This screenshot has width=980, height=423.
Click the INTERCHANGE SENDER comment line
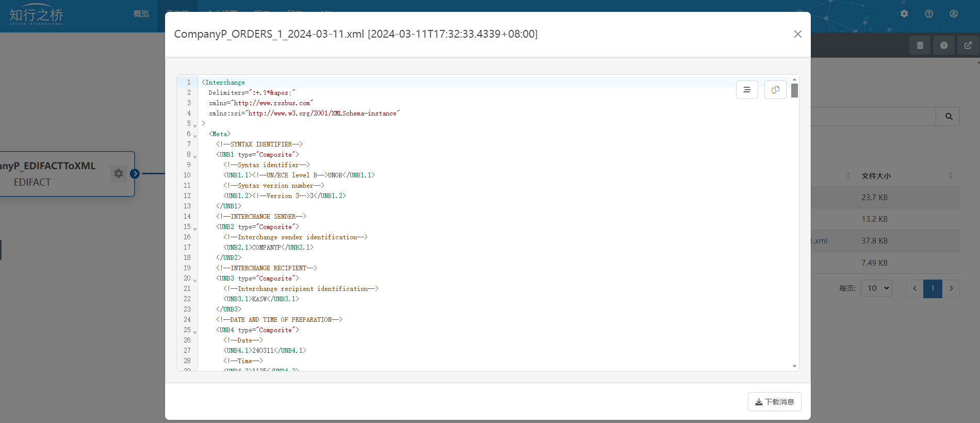point(261,217)
